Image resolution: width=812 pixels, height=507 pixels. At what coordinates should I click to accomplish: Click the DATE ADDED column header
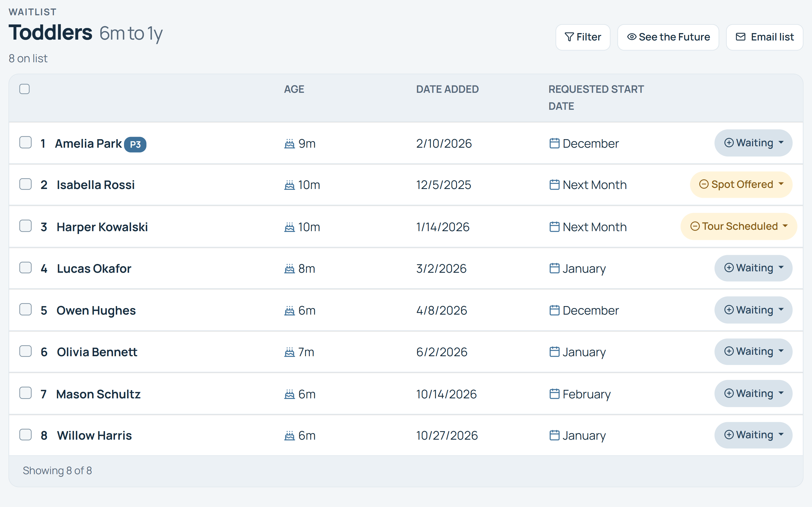pyautogui.click(x=447, y=89)
